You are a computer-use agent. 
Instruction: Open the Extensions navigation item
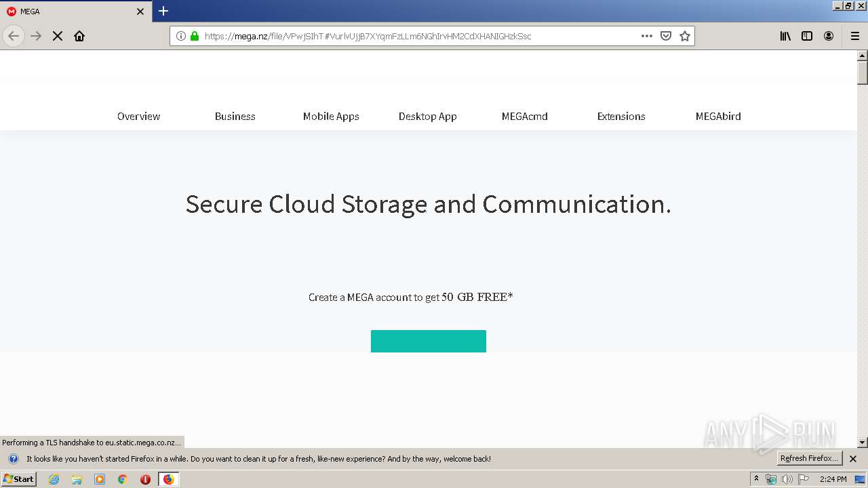(x=621, y=116)
